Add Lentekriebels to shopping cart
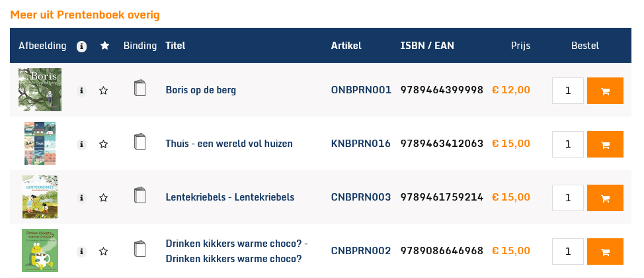 coord(605,198)
